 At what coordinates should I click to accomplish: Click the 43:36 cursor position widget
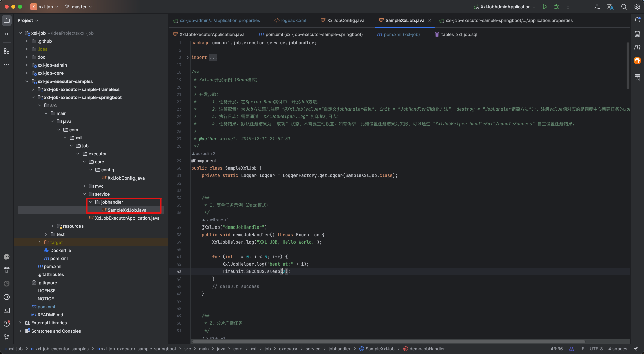coord(557,349)
